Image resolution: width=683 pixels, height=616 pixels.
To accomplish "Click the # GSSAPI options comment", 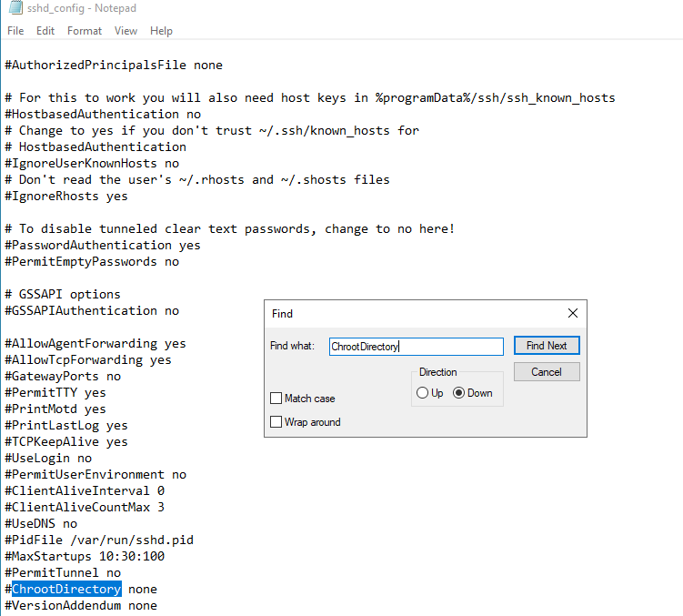I will pyautogui.click(x=63, y=294).
